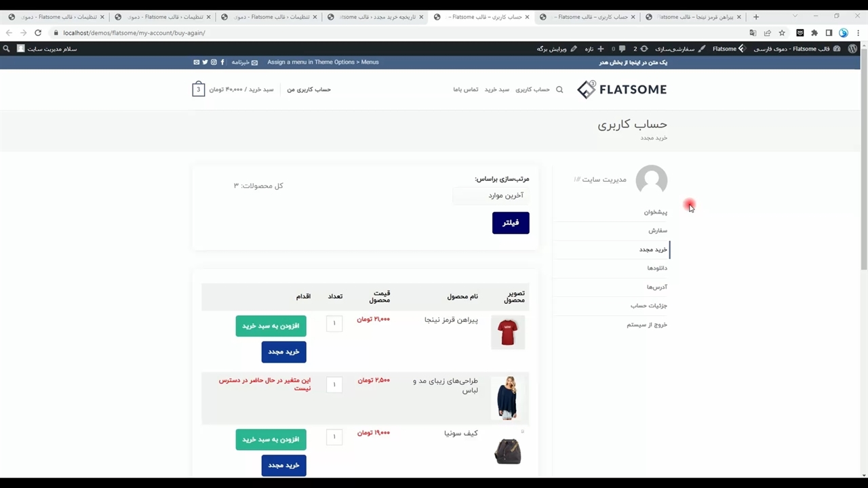Open the sort-by dropdown showing آخرین موارد

tap(491, 195)
